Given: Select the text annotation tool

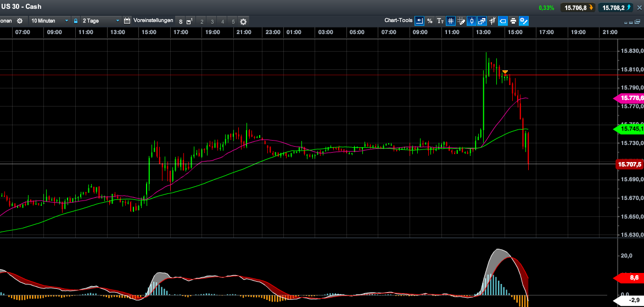Looking at the screenshot, I should (440, 21).
